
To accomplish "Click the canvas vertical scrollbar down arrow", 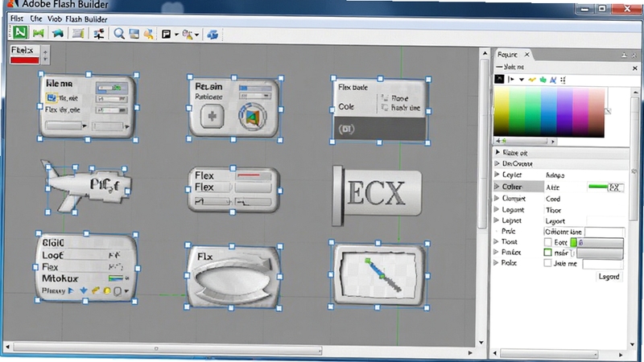I will pos(482,343).
